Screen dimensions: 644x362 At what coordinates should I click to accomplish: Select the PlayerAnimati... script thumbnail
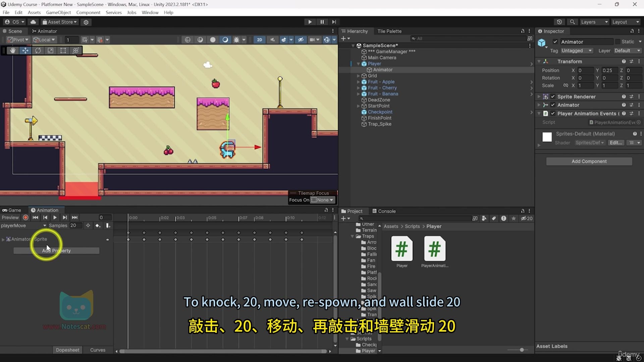coord(435,248)
